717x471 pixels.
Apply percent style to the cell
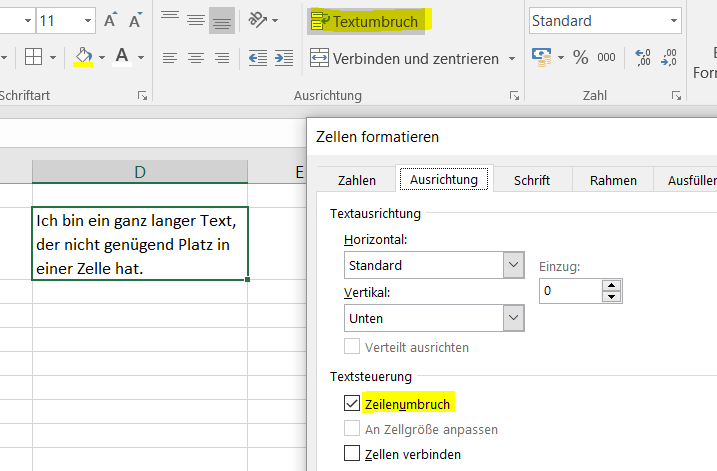[581, 58]
